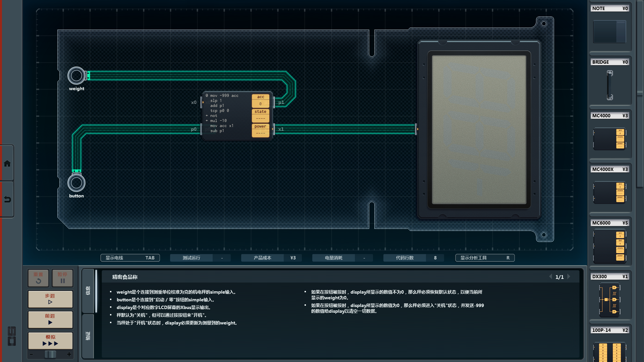Toggle the show wires (TAB) button
The height and width of the screenshot is (362, 644).
tap(130, 258)
